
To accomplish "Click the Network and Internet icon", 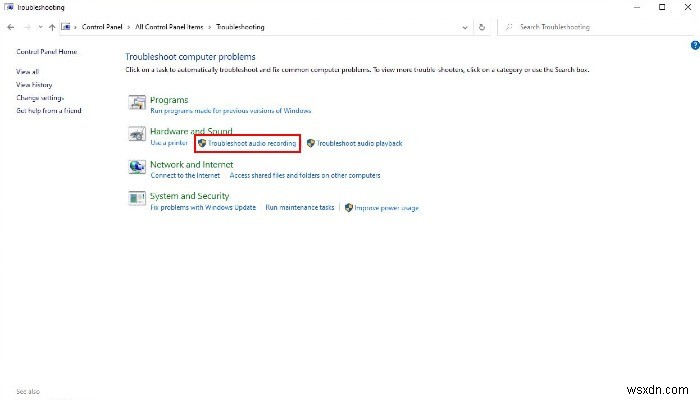I will coord(137,167).
